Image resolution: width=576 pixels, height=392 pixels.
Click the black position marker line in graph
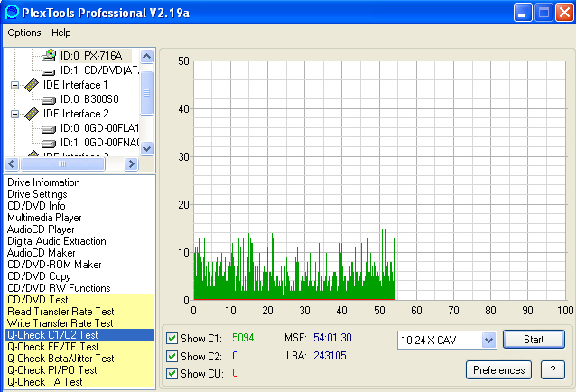395,180
